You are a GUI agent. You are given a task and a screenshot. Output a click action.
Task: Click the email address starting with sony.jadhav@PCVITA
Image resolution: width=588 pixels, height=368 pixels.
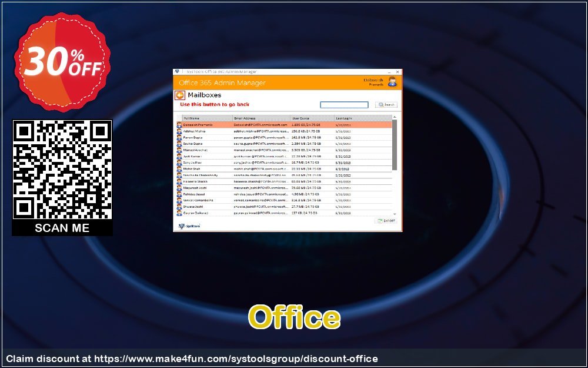click(x=262, y=163)
